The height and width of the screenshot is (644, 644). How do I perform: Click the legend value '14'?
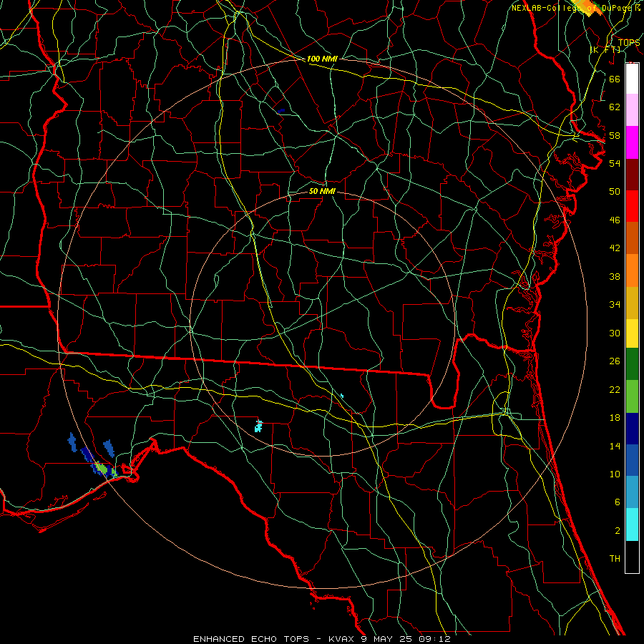coord(615,446)
